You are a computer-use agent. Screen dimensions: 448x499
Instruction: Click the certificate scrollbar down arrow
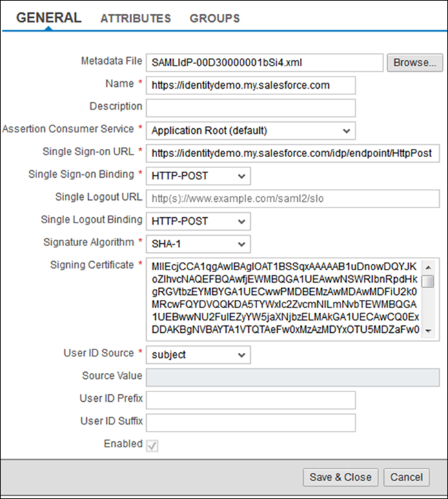tap(428, 332)
